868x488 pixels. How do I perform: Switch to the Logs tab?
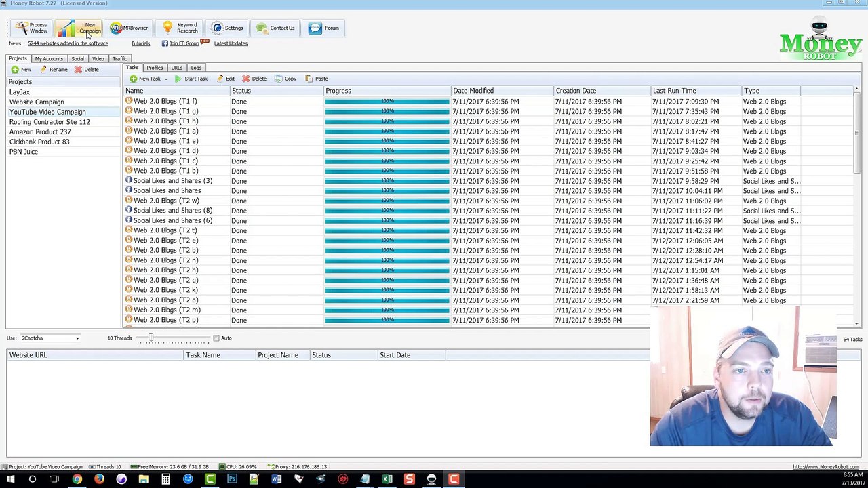[x=196, y=68]
